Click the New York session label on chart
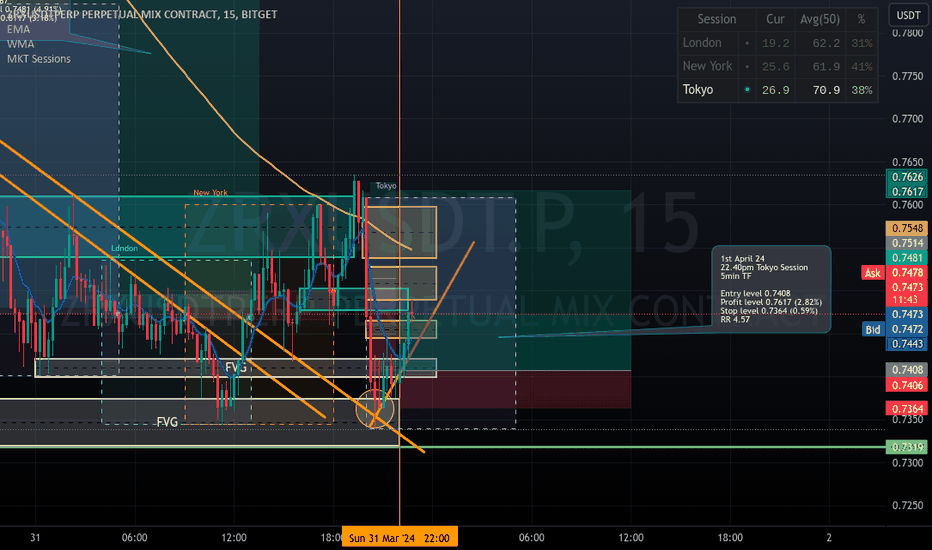The image size is (932, 550). 210,193
